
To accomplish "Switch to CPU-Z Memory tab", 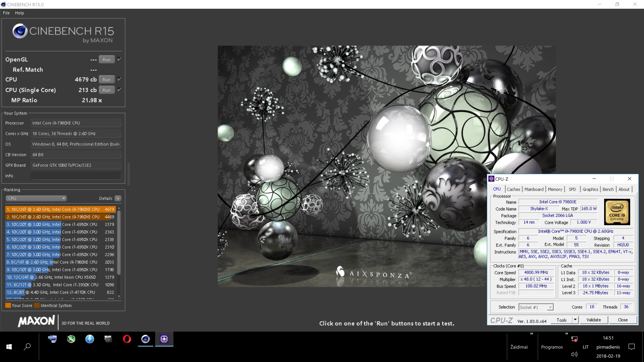I will pyautogui.click(x=555, y=189).
